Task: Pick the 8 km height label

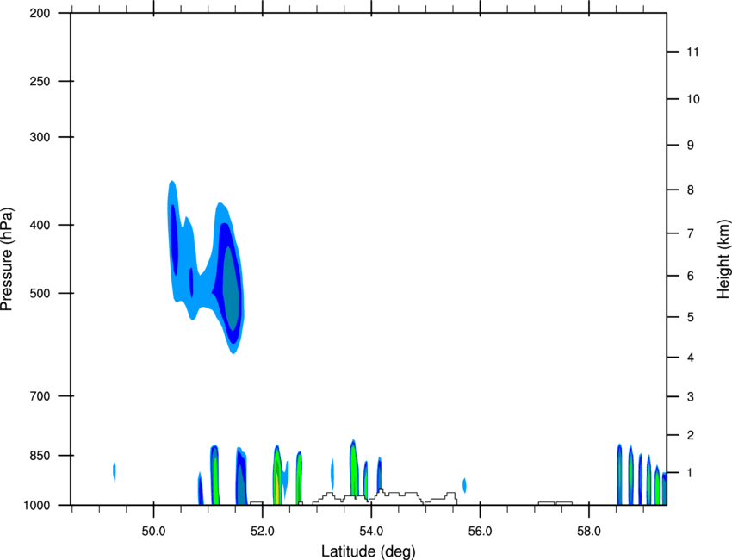Action: [691, 190]
